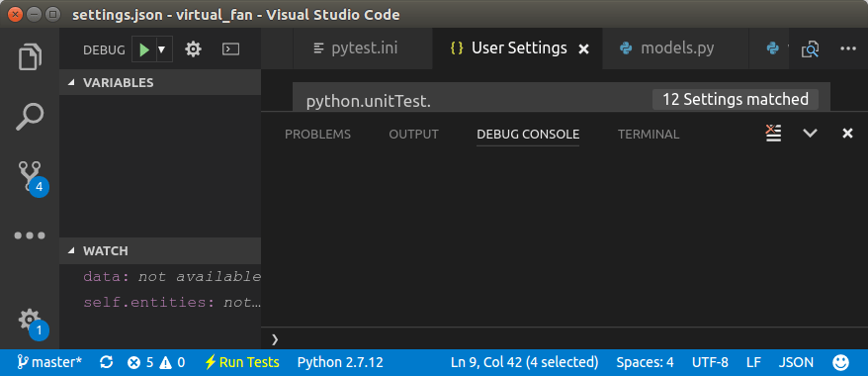The image size is (868, 376).
Task: Show additional views via ellipsis icon
Action: pos(30,235)
